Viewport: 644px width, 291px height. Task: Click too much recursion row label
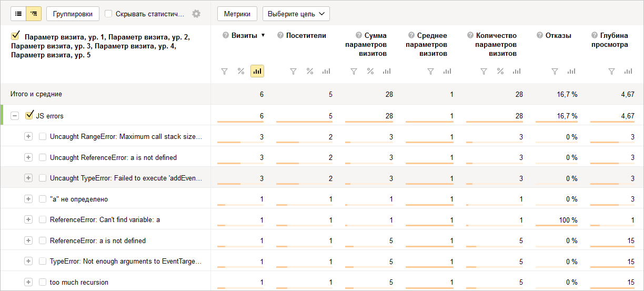(79, 282)
